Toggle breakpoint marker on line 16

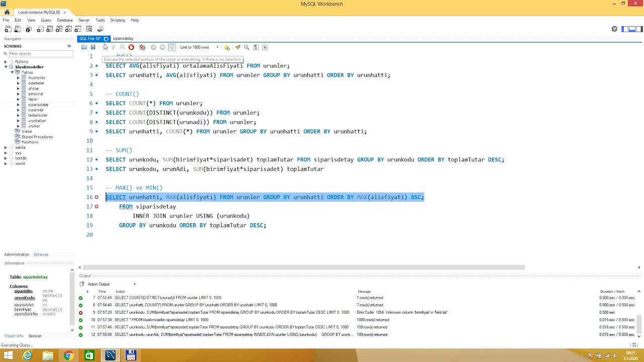(97, 197)
